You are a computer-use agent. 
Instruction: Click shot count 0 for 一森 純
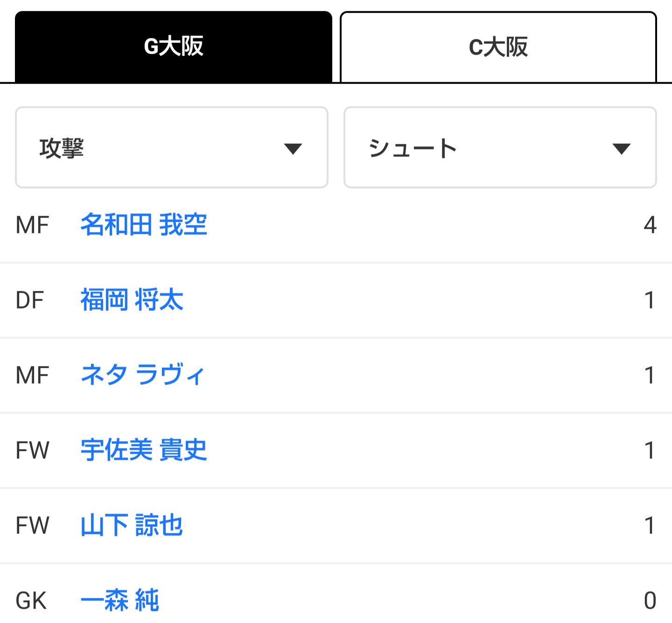click(650, 601)
